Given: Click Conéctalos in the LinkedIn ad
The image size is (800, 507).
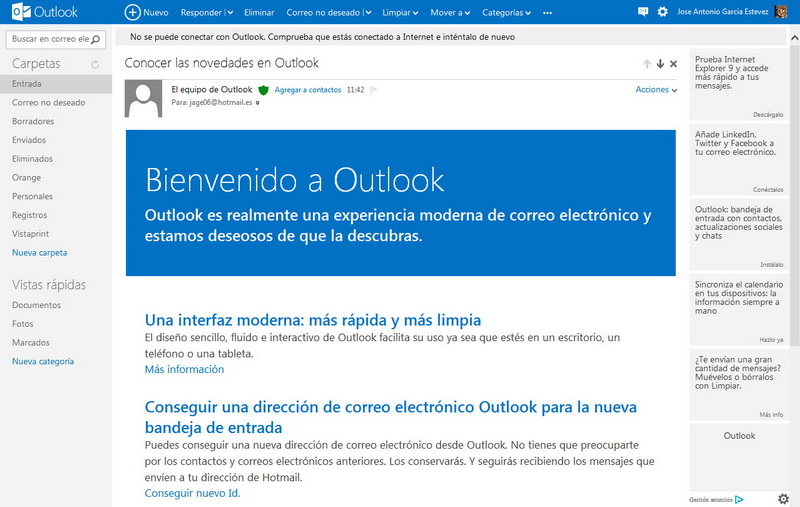Looking at the screenshot, I should 768,190.
